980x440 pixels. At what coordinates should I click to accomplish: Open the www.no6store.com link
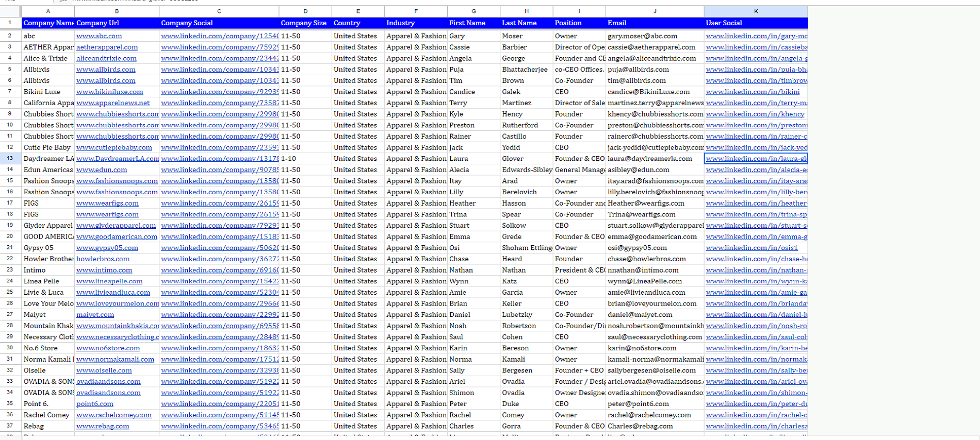click(x=108, y=348)
